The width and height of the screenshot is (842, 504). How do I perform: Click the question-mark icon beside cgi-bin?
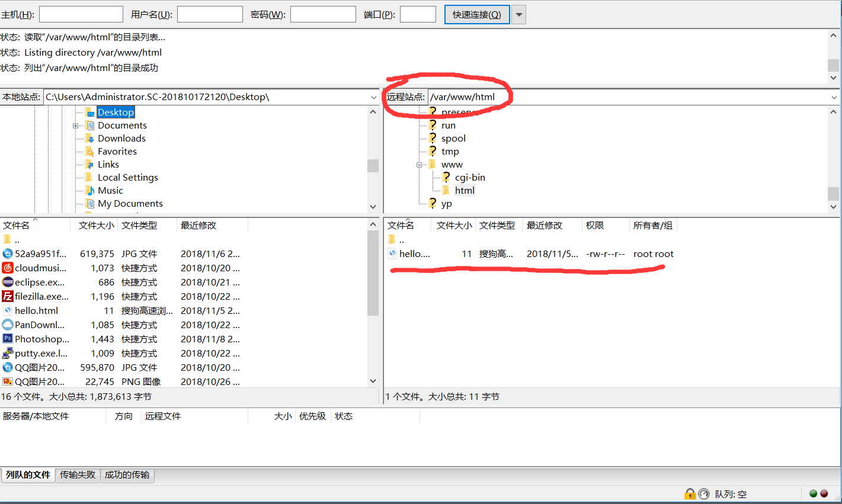(x=446, y=177)
